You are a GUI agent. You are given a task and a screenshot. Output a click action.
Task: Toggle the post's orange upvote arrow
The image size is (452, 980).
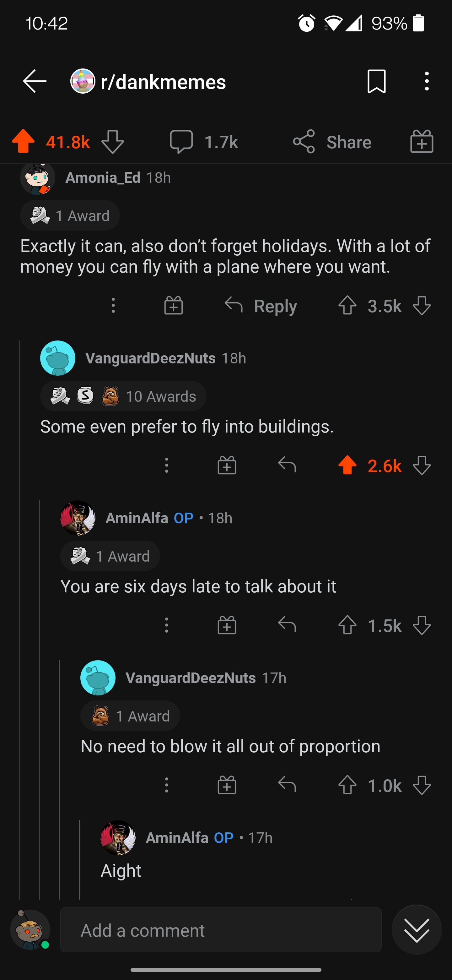click(24, 142)
